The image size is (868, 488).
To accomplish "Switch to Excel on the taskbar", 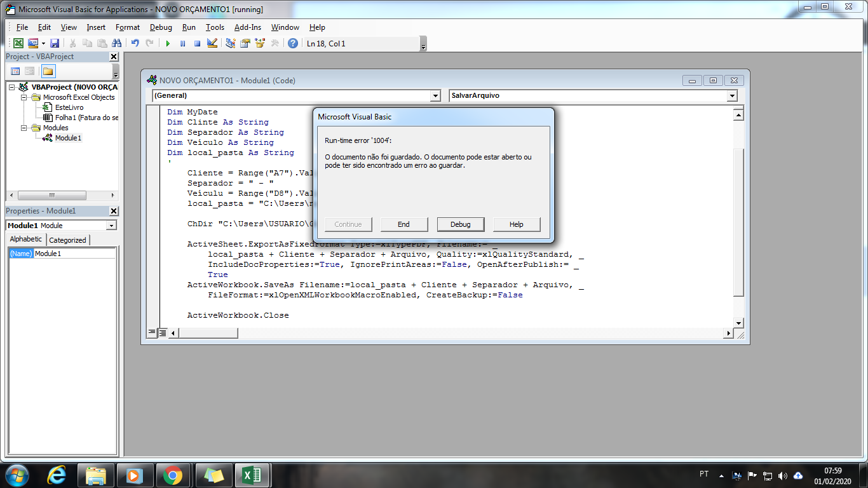I will coord(252,475).
